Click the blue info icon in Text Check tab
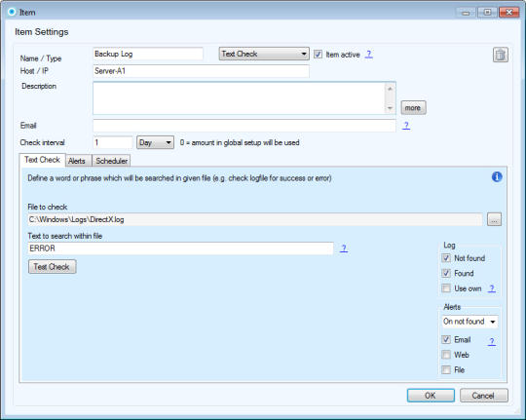Image resolution: width=526 pixels, height=420 pixels. click(x=497, y=176)
